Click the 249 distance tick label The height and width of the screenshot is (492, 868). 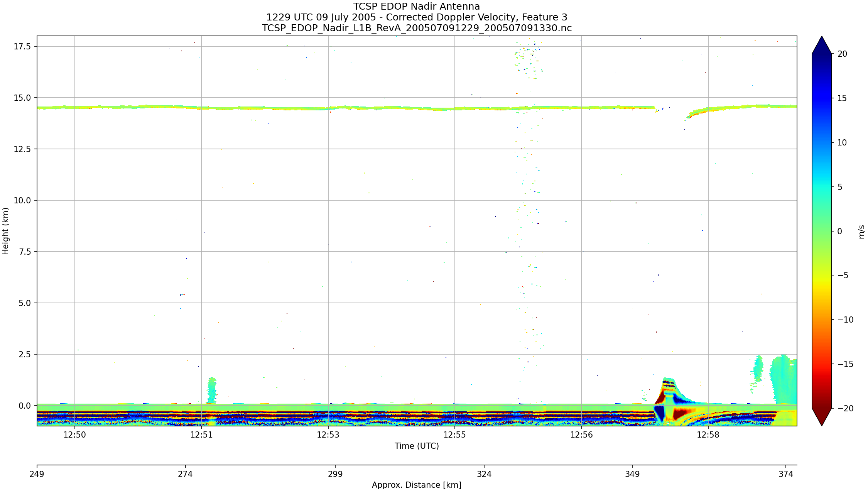[x=37, y=474]
